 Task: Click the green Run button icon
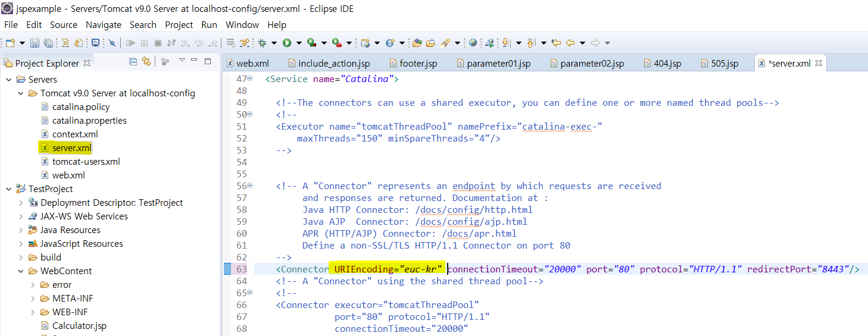(x=286, y=43)
